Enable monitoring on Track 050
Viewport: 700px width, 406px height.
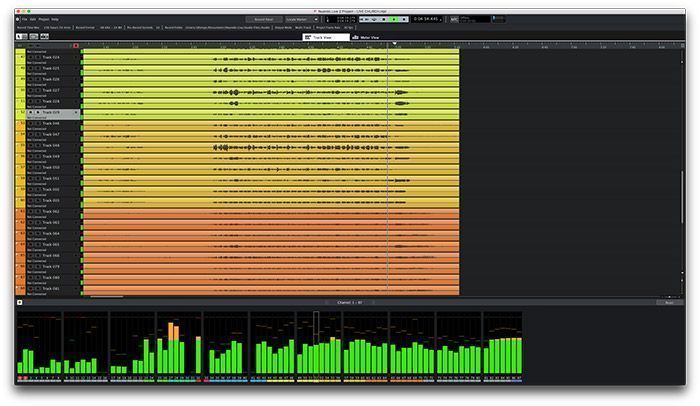pos(38,167)
